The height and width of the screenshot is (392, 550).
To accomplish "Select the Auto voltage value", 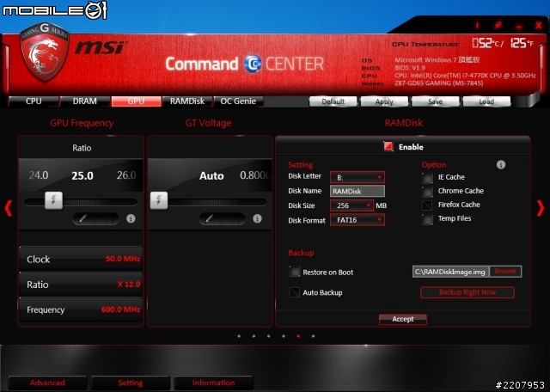I will (x=211, y=175).
